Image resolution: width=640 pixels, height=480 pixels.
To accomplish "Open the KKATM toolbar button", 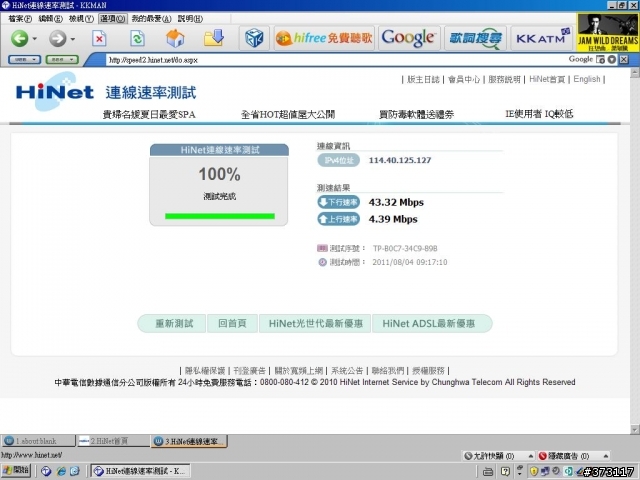I will tap(542, 38).
